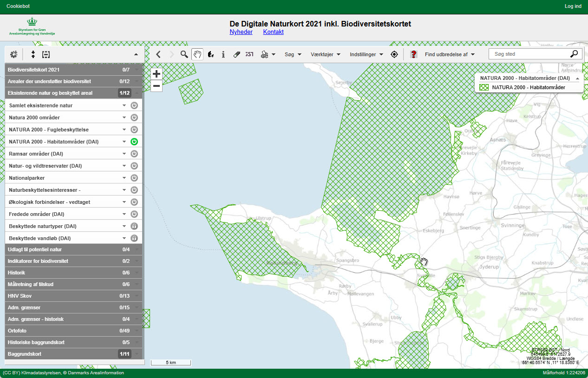Click the Log ind link
Screen dimensions: 588x378
click(573, 6)
